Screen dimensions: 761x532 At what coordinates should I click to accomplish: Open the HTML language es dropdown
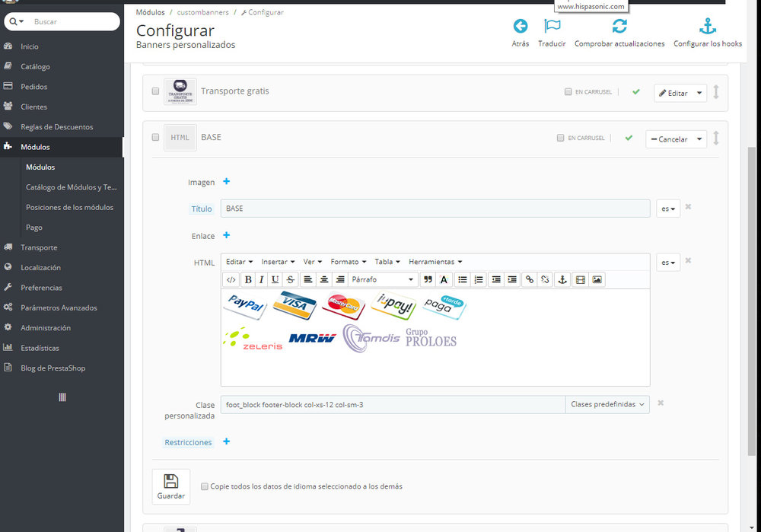click(x=668, y=263)
